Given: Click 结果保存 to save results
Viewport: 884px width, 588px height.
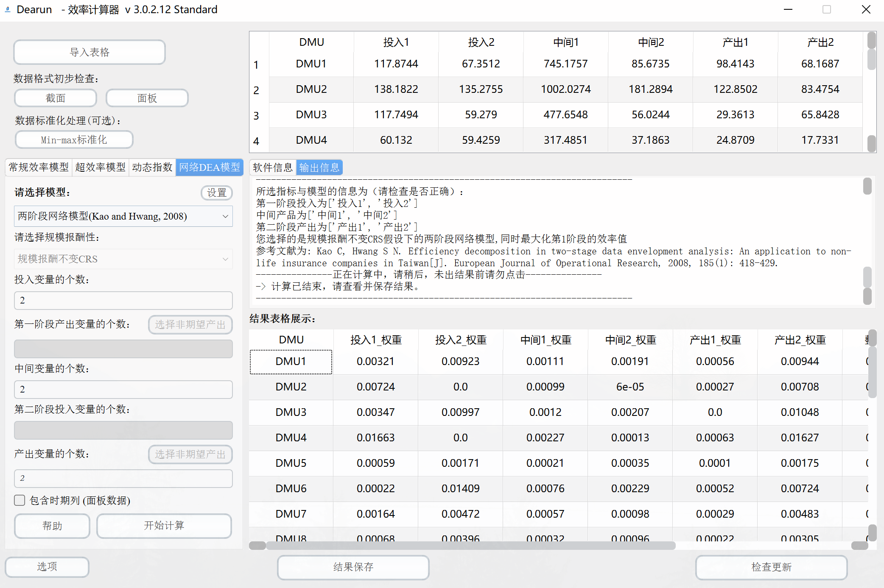Looking at the screenshot, I should (x=353, y=567).
